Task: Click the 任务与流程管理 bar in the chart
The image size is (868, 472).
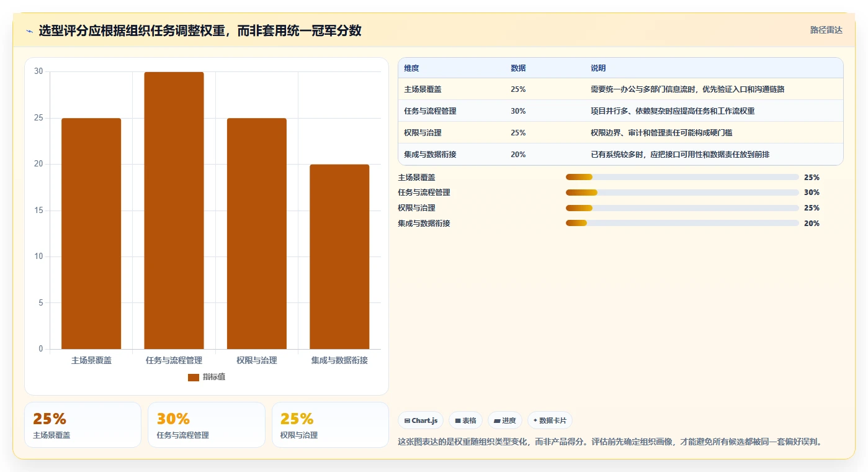Action: [x=174, y=211]
